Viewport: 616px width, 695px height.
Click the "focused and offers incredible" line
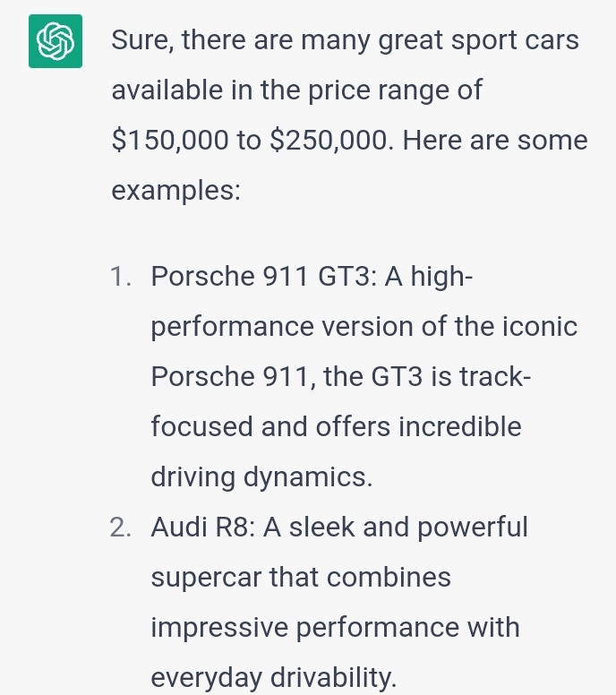click(x=335, y=427)
